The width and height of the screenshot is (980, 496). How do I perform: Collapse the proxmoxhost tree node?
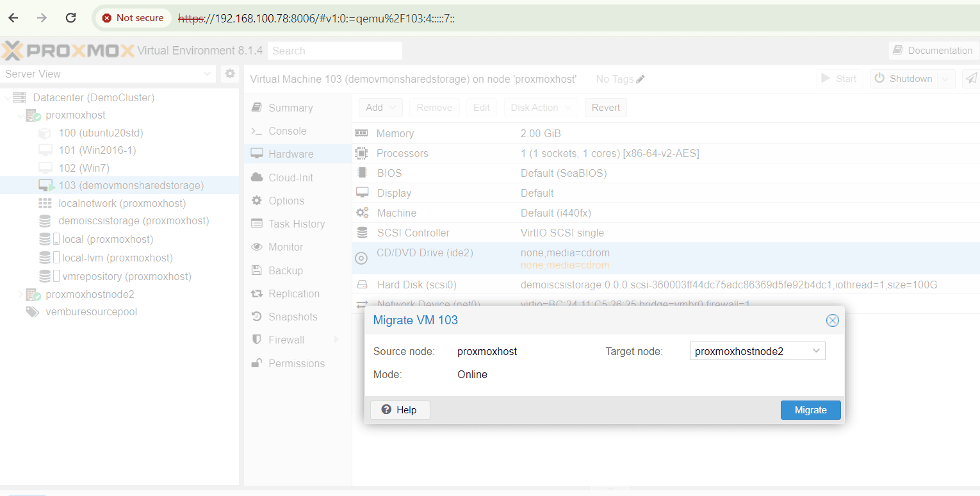click(x=20, y=115)
